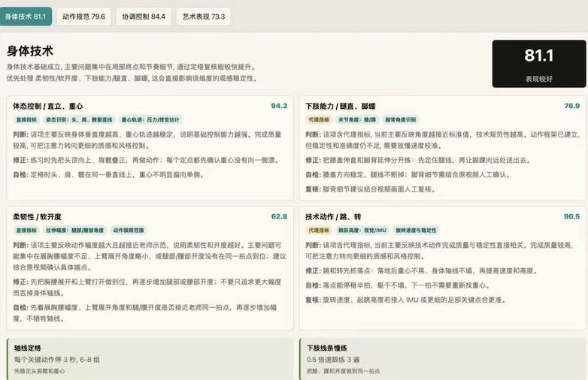This screenshot has height=380, width=588.
Task: Click the 下肢能力 / 腿直、脚绷 card title
Action: pos(341,107)
